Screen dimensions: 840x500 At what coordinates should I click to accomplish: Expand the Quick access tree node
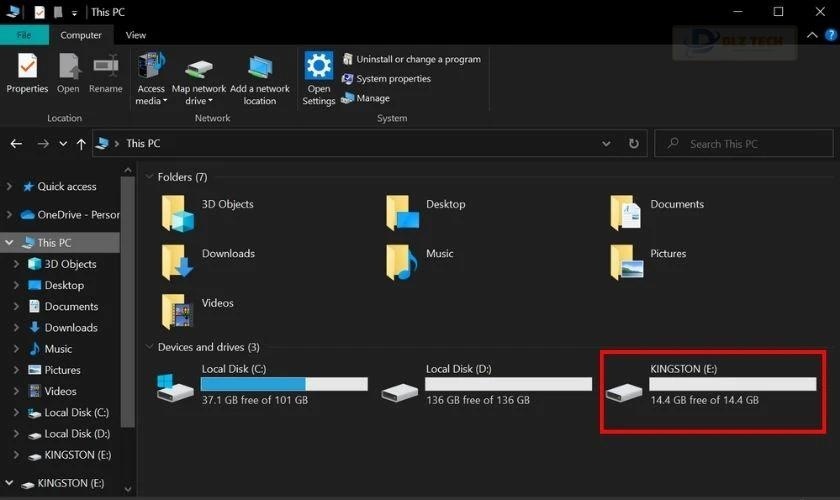(10, 187)
